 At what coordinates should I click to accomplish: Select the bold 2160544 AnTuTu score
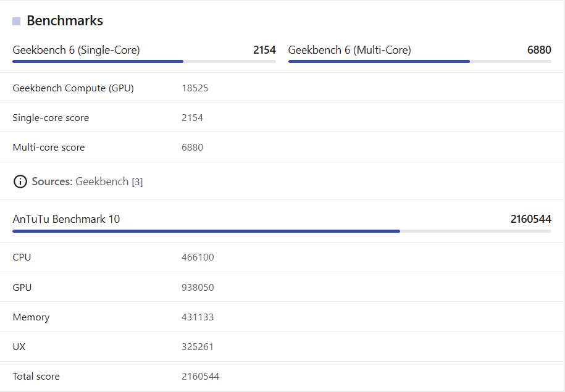[x=531, y=219]
